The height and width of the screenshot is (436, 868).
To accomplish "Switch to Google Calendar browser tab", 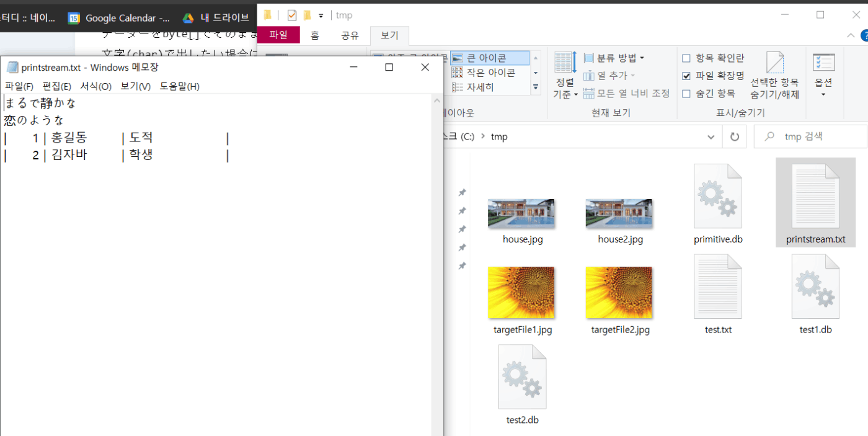I will point(118,18).
